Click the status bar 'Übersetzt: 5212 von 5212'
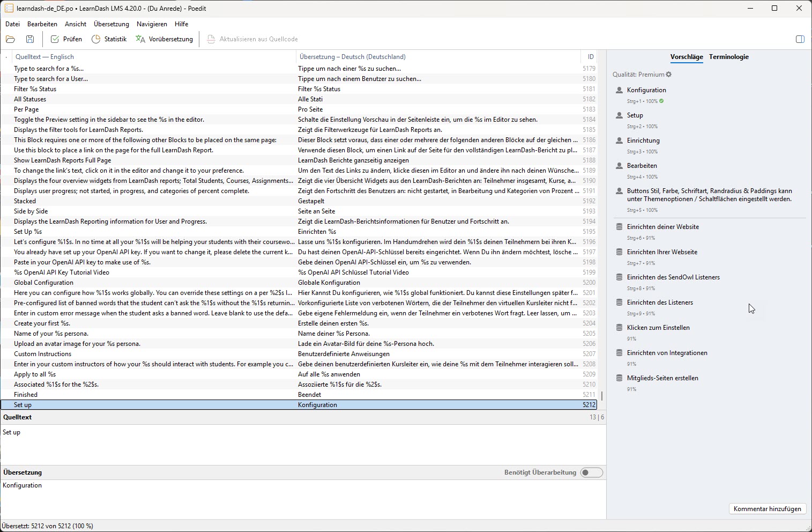The image size is (812, 532). pos(48,526)
